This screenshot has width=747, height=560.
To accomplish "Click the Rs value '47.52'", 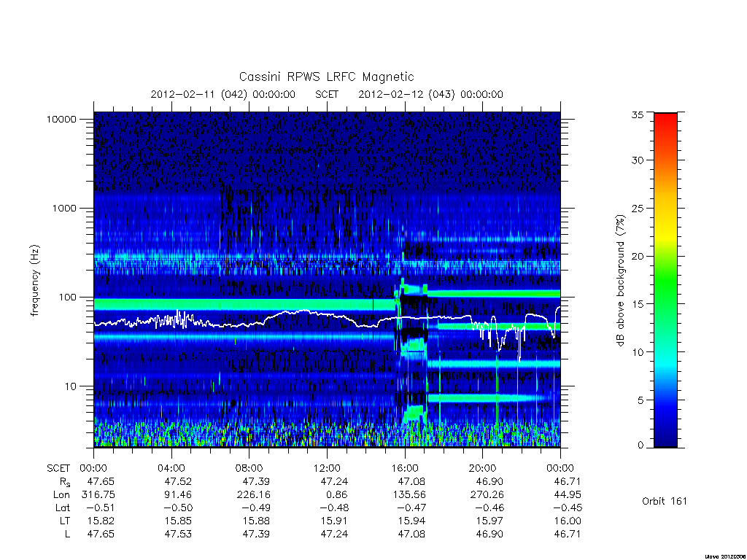I will (178, 481).
